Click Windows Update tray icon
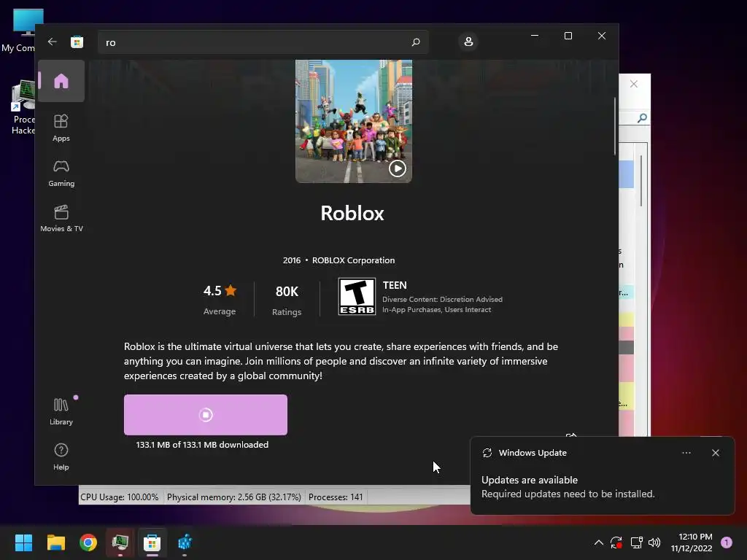The height and width of the screenshot is (560, 747). 616,542
